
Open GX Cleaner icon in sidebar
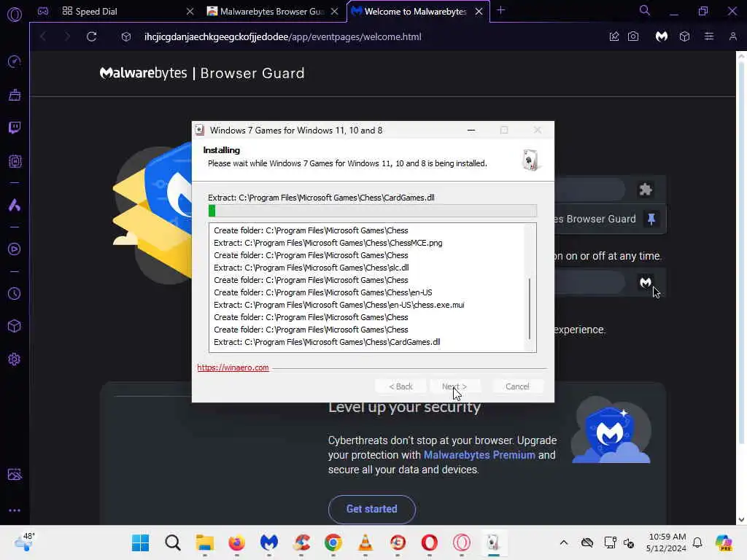click(15, 95)
